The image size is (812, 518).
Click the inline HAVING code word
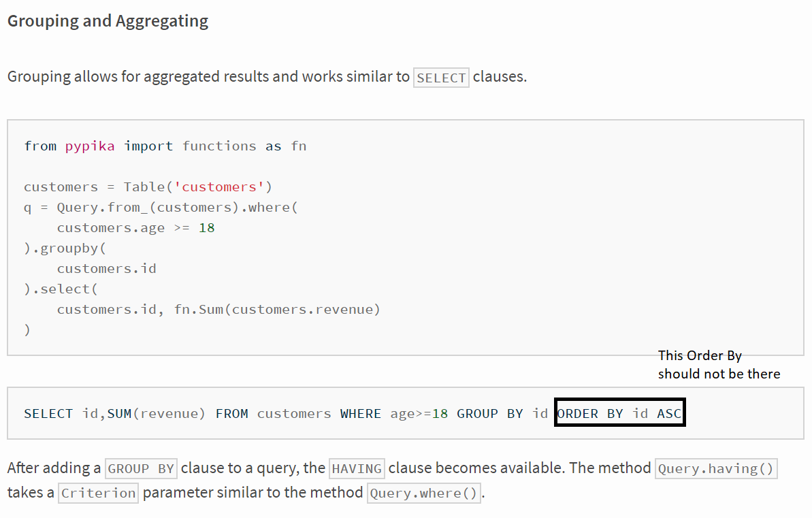click(357, 469)
